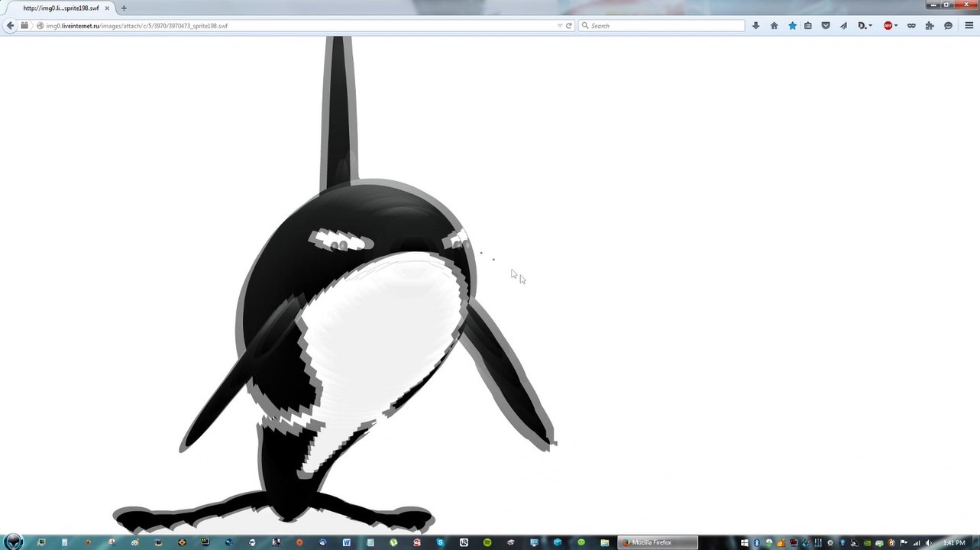Switch to the Mozilla Firefox taskbar button
The height and width of the screenshot is (550, 980).
coord(657,542)
